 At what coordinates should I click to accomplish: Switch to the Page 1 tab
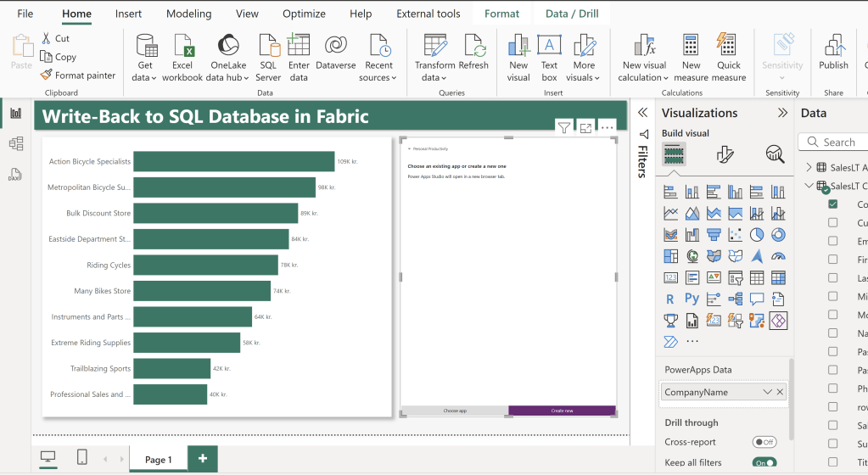(158, 460)
